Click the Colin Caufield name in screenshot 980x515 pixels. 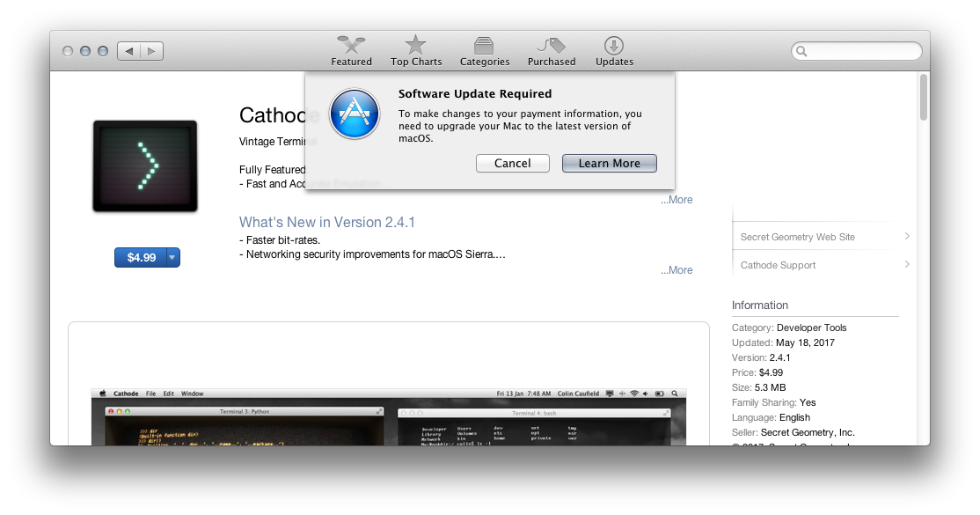[578, 394]
